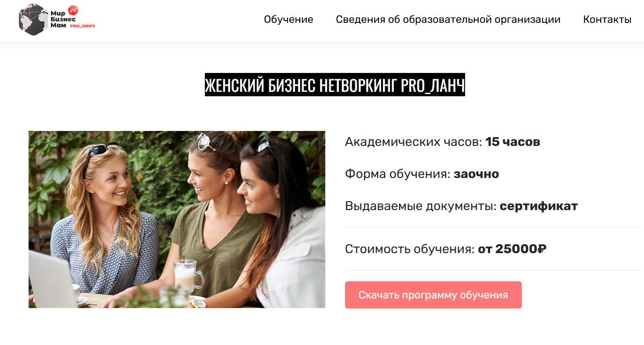Image resolution: width=644 pixels, height=345 pixels.
Task: Click the сертификат document value
Action: click(x=538, y=206)
